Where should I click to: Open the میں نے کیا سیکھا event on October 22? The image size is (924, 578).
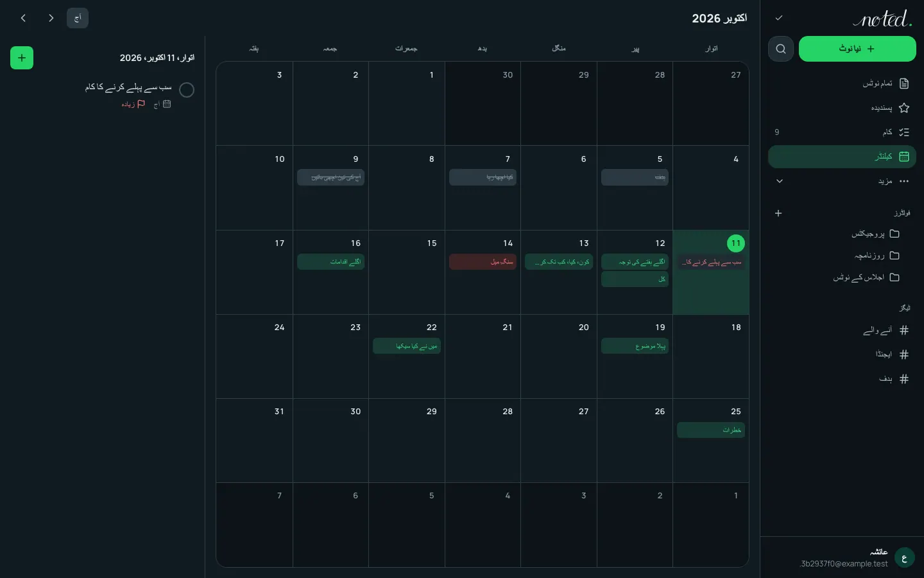407,346
